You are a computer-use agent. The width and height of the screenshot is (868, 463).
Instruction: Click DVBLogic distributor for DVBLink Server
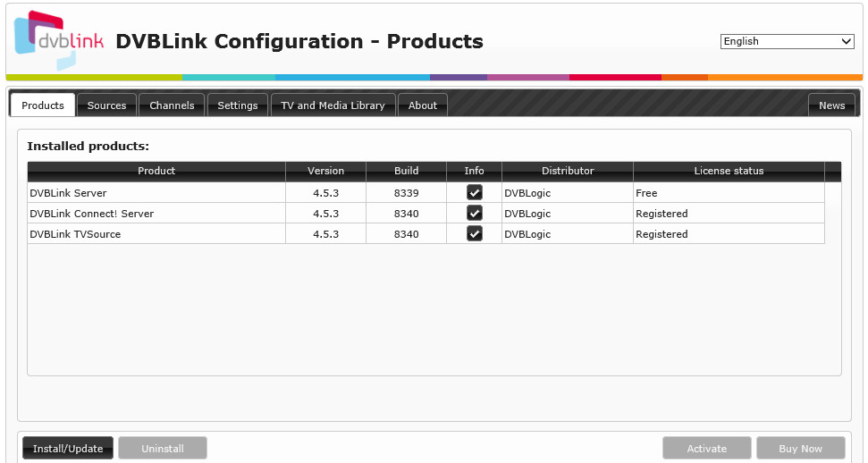point(527,193)
